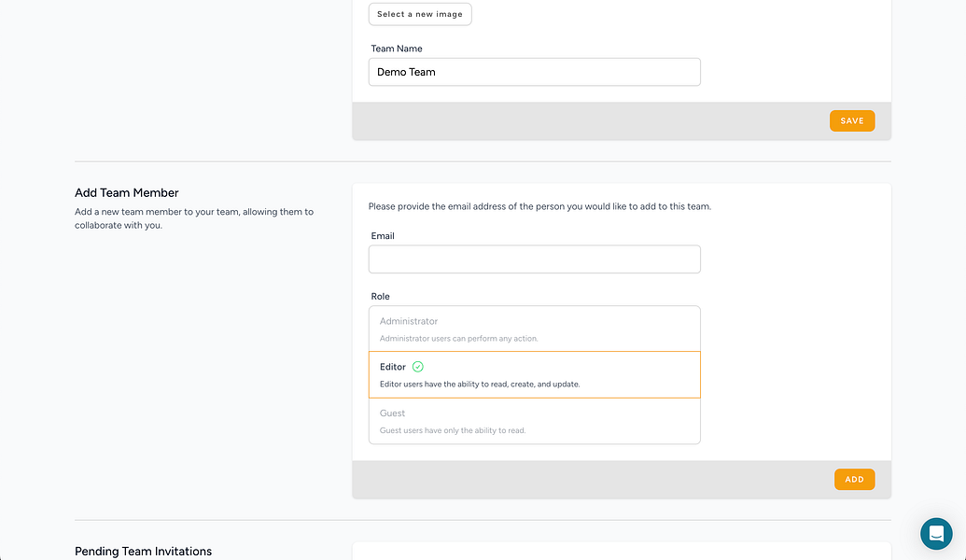Screen dimensions: 966x560
Task: Click the Select a new image button
Action: (420, 14)
